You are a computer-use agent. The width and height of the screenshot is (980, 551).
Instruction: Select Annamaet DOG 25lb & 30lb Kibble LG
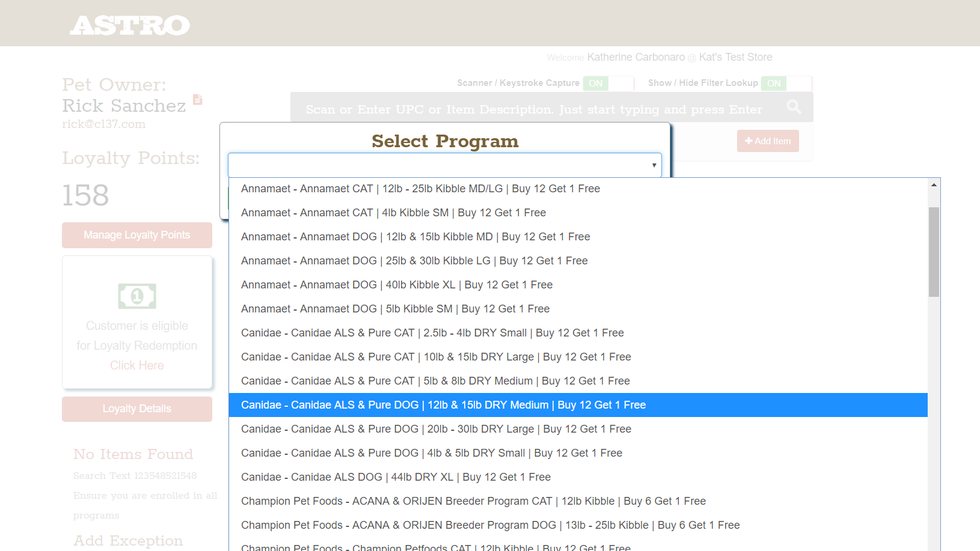578,261
